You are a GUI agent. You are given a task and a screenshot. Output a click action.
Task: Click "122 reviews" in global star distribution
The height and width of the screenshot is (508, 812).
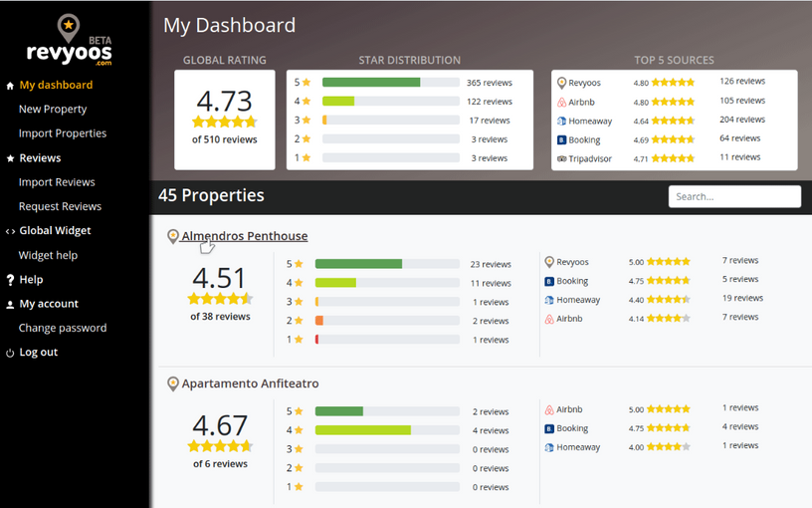(489, 102)
